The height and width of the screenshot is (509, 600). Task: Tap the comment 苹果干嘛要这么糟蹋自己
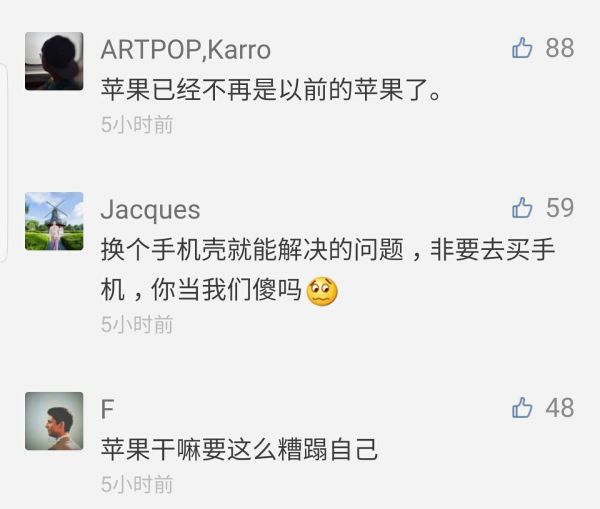click(239, 449)
